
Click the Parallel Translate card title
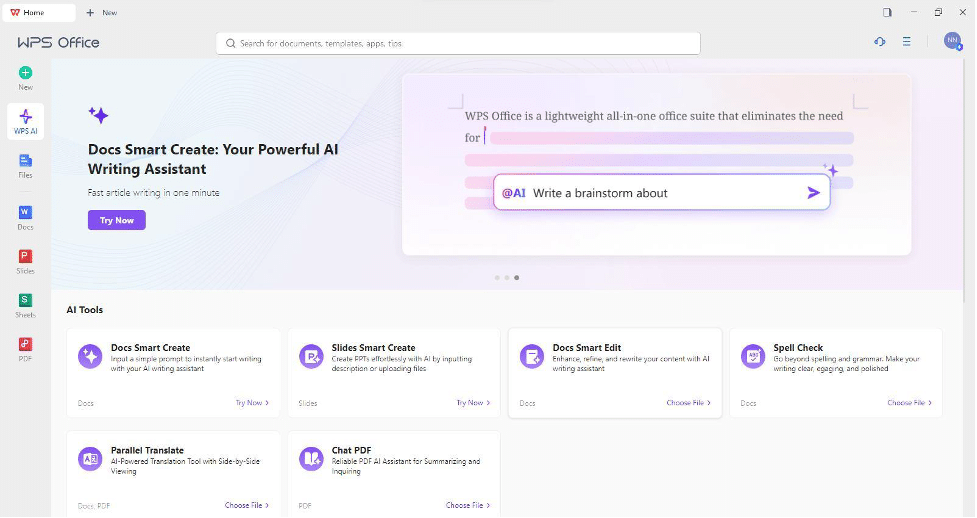pos(147,451)
